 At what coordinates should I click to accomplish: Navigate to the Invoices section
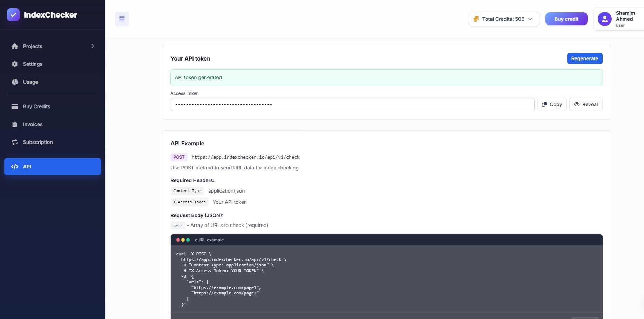pyautogui.click(x=33, y=124)
